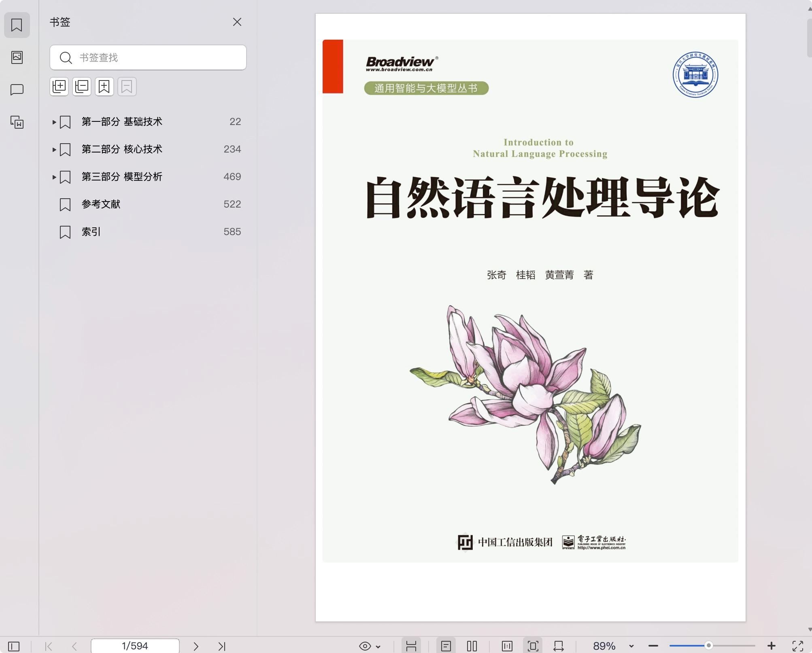Viewport: 812px width, 653px height.
Task: Toggle fit width view
Action: [x=559, y=646]
